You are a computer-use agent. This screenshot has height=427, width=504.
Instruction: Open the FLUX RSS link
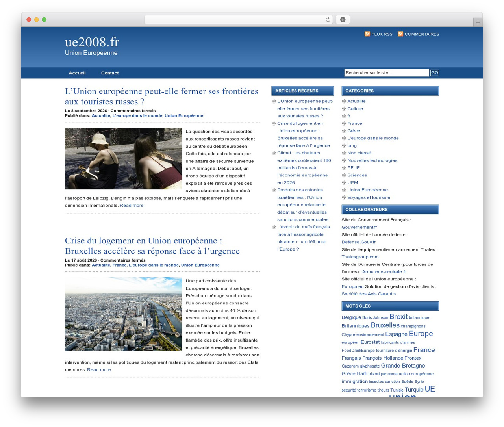382,34
